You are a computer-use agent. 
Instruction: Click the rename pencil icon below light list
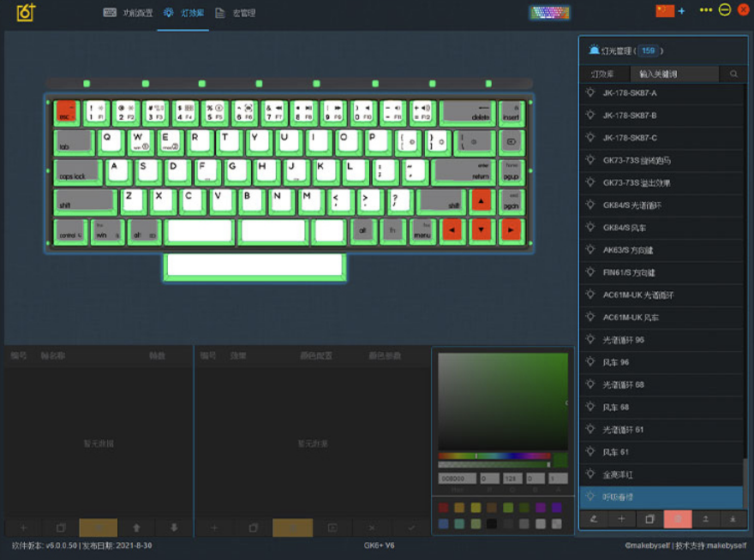tap(594, 519)
